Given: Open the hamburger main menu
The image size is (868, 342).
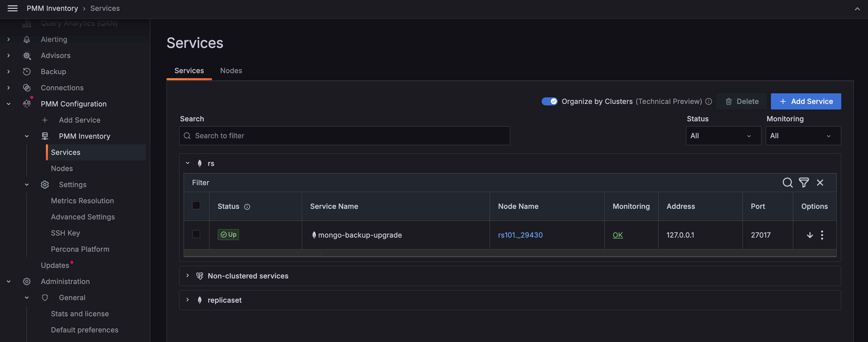Looking at the screenshot, I should (x=12, y=8).
